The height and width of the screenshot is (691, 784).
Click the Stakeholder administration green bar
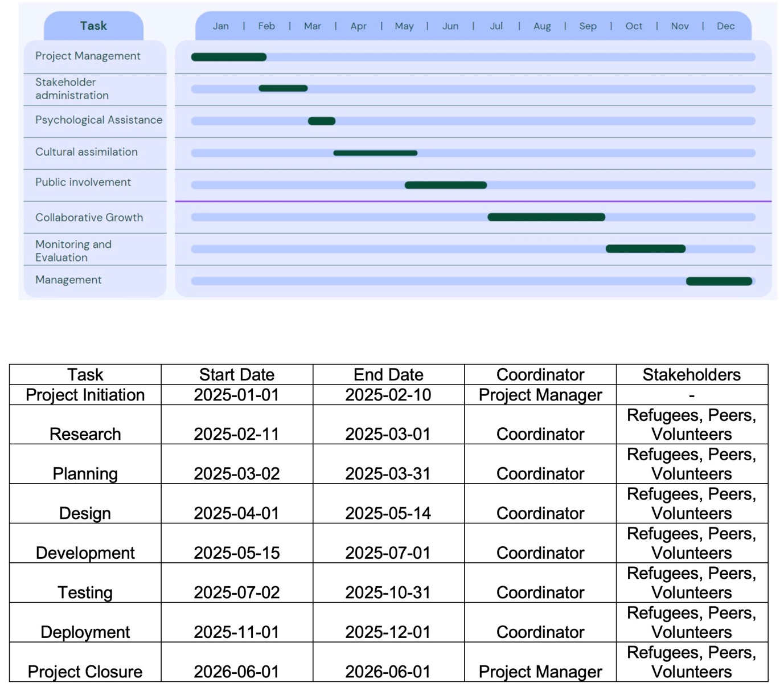pyautogui.click(x=283, y=88)
